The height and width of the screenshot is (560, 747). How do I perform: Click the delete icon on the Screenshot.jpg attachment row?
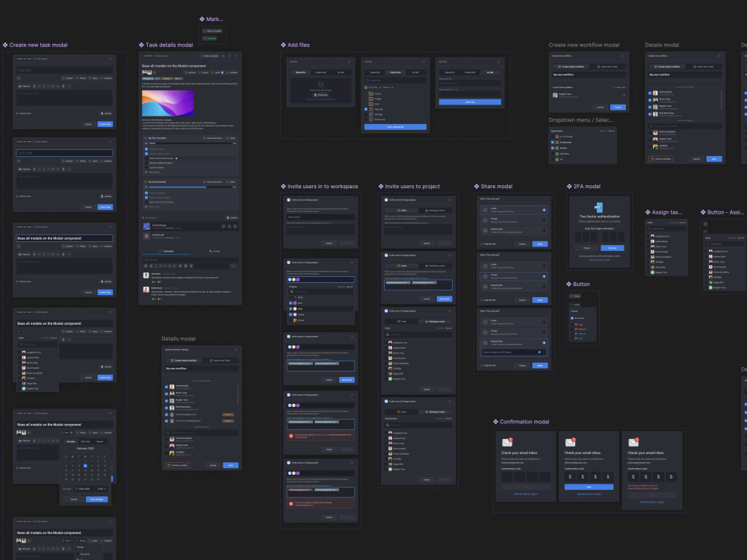coord(235,226)
